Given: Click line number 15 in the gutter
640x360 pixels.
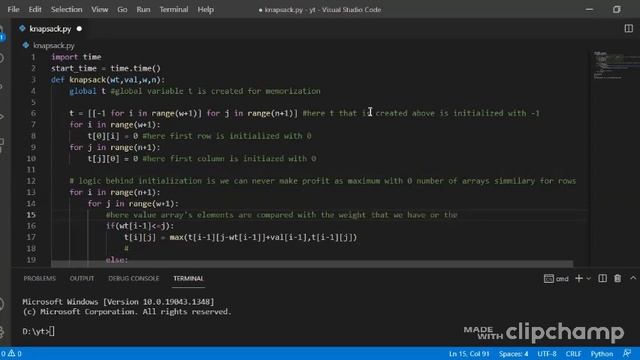Looking at the screenshot, I should point(31,215).
